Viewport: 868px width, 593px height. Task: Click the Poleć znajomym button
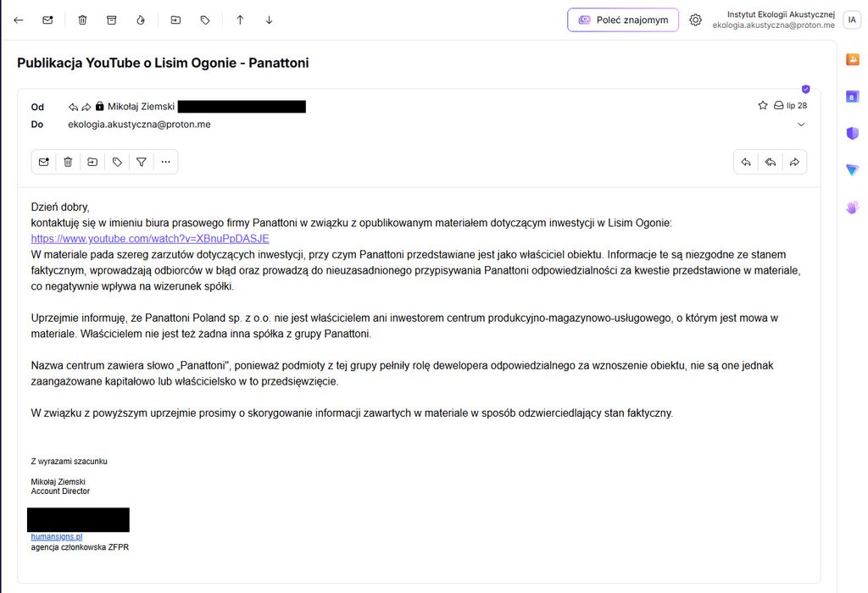623,20
